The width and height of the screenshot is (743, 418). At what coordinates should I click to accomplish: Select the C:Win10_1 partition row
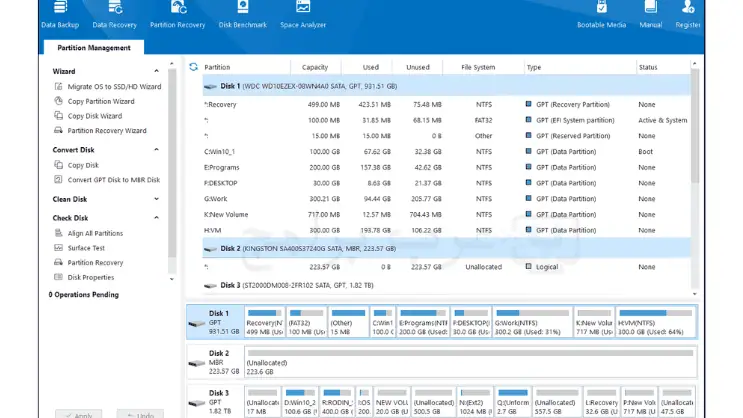coord(446,152)
